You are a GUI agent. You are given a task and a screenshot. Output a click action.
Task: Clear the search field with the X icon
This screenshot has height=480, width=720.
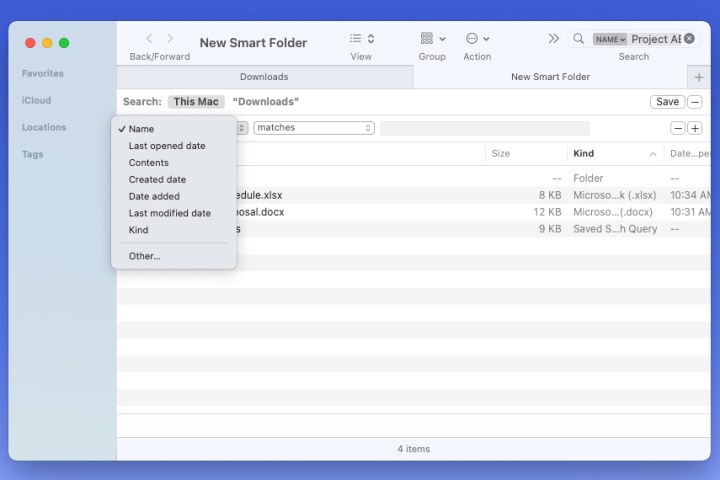(689, 38)
